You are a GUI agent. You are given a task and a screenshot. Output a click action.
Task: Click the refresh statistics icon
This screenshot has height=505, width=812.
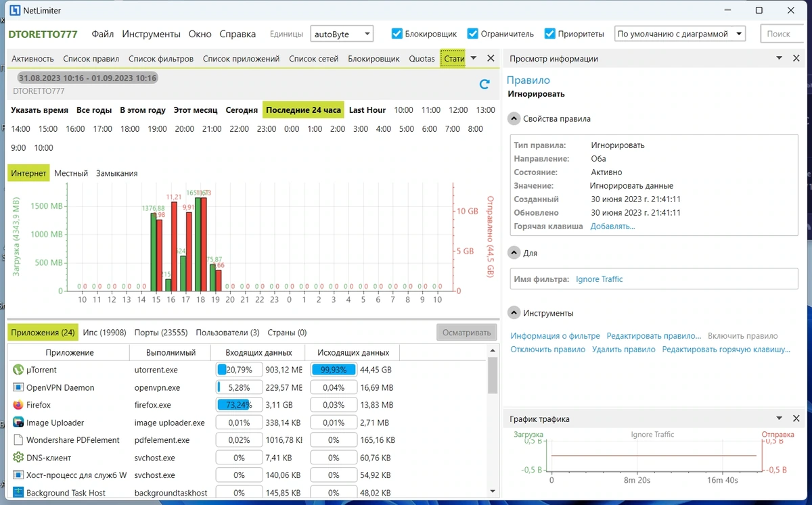[484, 84]
